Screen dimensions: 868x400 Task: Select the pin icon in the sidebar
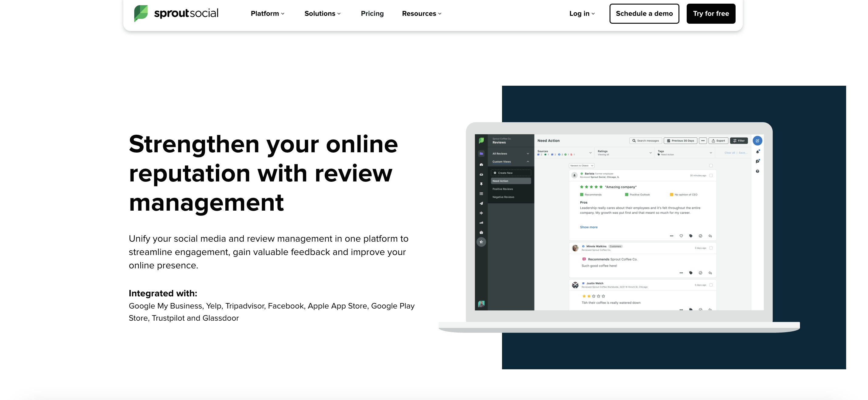(x=481, y=184)
